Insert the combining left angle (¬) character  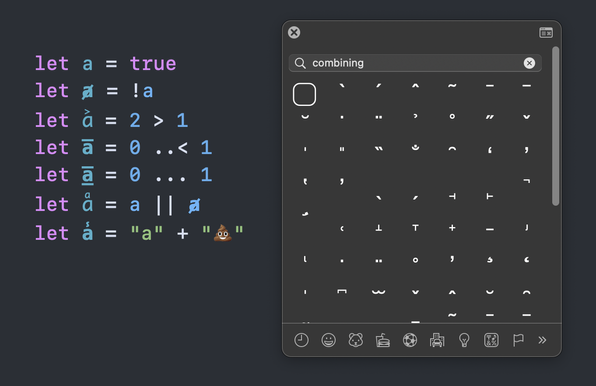(526, 181)
